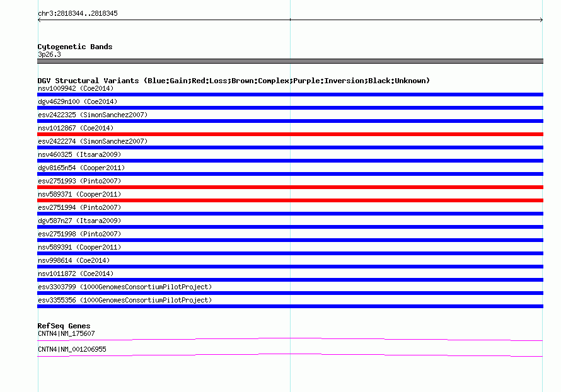Click the magenta line for CNTN4|NM_001206955
Viewport: 561px width, 392px height.
click(290, 355)
